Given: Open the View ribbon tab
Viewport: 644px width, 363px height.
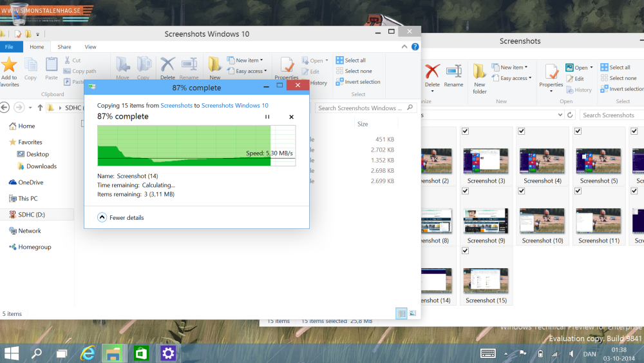Looking at the screenshot, I should 91,47.
